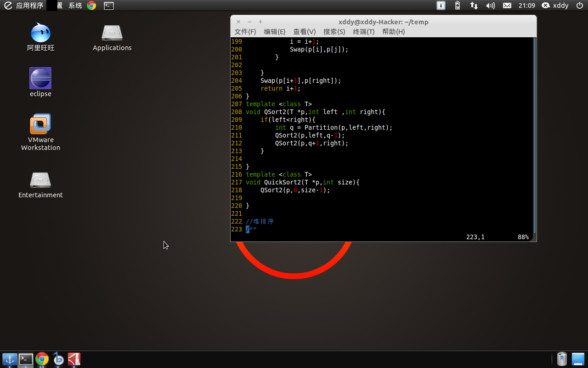This screenshot has width=588, height=368.
Task: Open the power shutdown menu icon
Action: [579, 6]
